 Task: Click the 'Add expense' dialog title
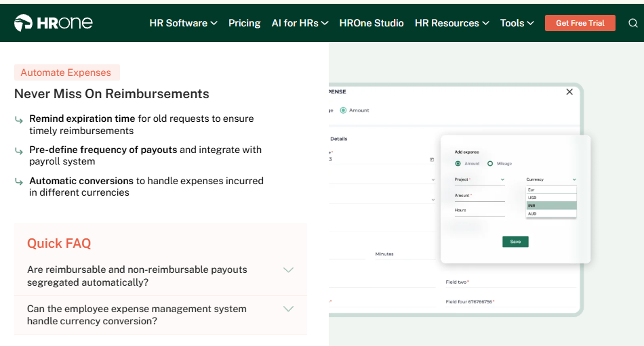click(466, 152)
